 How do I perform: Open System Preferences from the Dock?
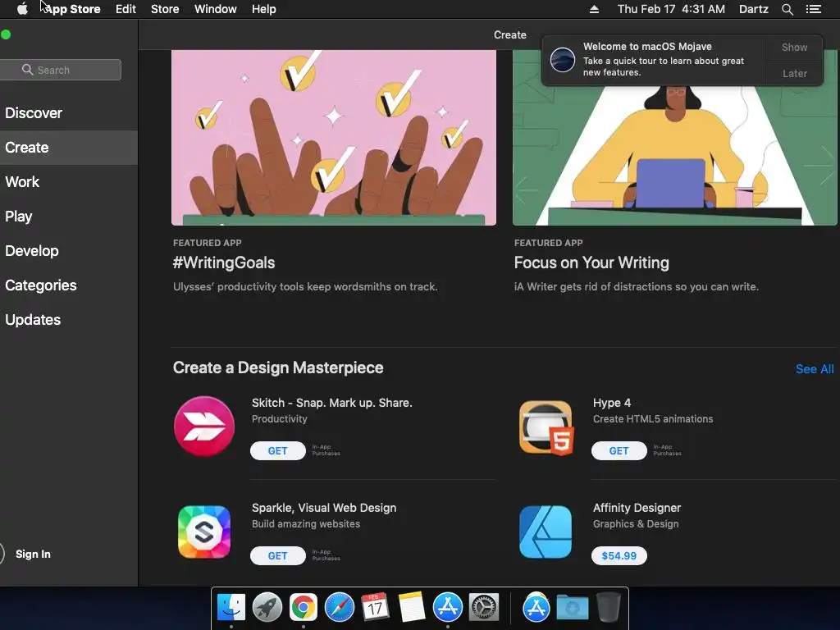484,607
